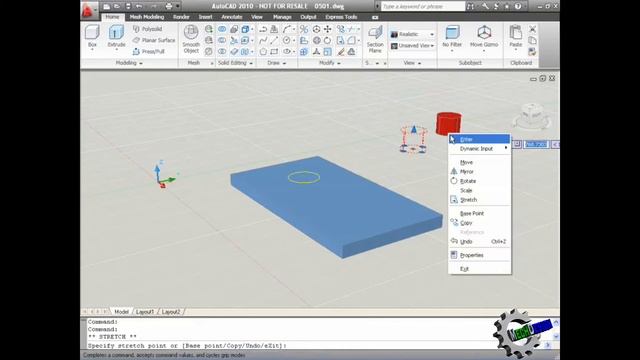The image size is (640, 360).
Task: Open the AutoCAD application menu button
Action: pos(89,10)
